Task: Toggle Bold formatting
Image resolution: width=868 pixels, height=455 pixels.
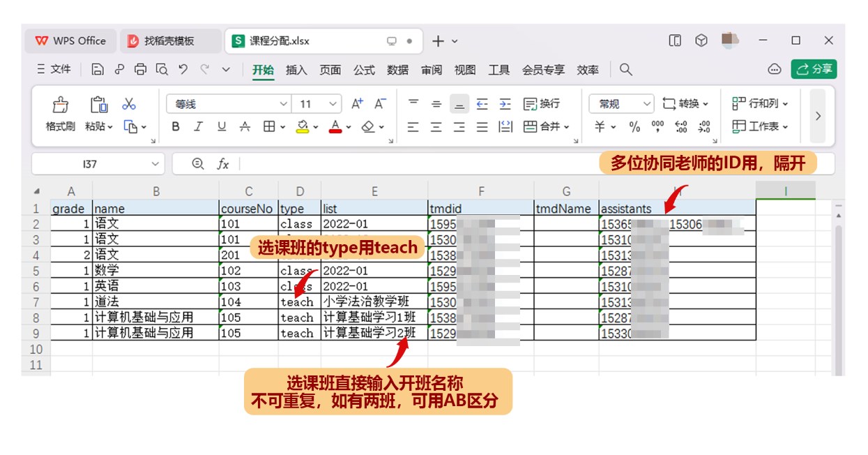Action: pyautogui.click(x=176, y=126)
